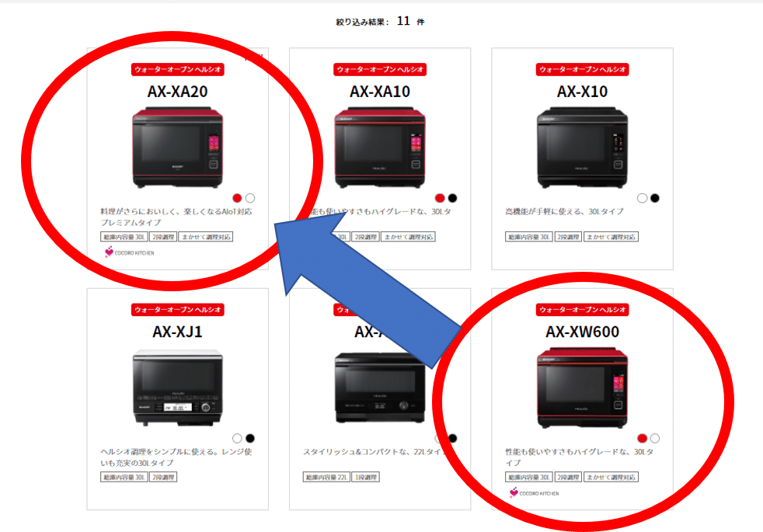763x532 pixels.
Task: Select the black color swatch for AX-XA10
Action: (452, 198)
